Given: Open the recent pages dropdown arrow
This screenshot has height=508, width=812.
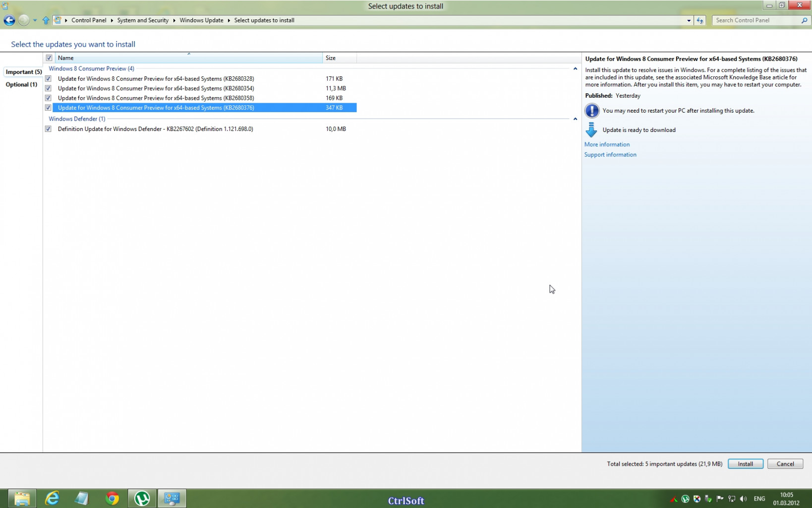Looking at the screenshot, I should [x=35, y=20].
